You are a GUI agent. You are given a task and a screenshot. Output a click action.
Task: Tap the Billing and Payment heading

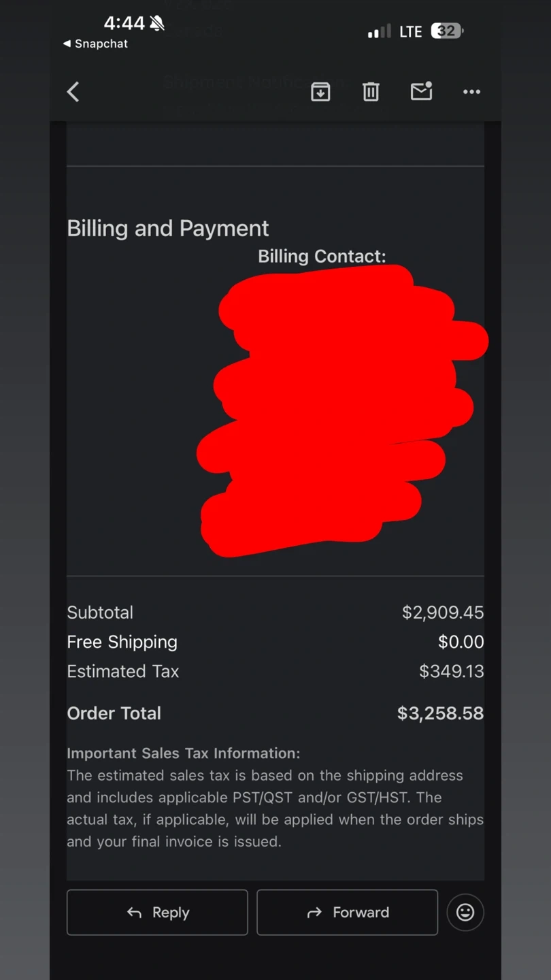[x=168, y=228]
